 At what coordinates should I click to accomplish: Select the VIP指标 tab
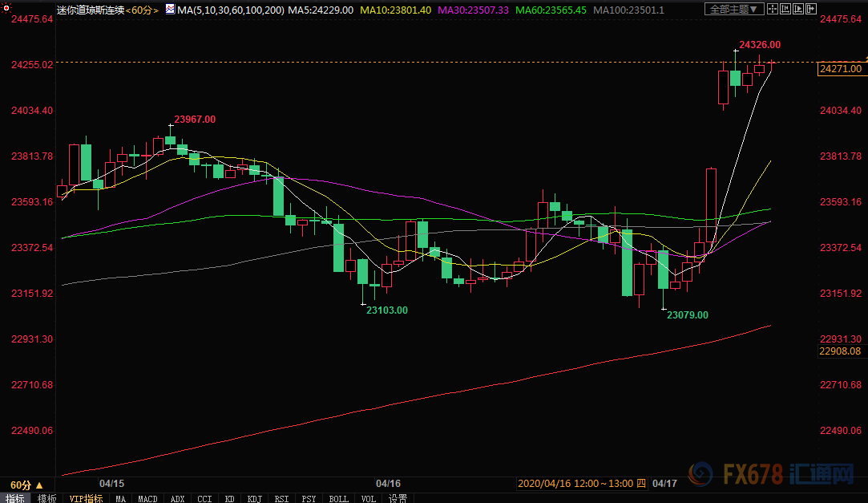pos(86,498)
